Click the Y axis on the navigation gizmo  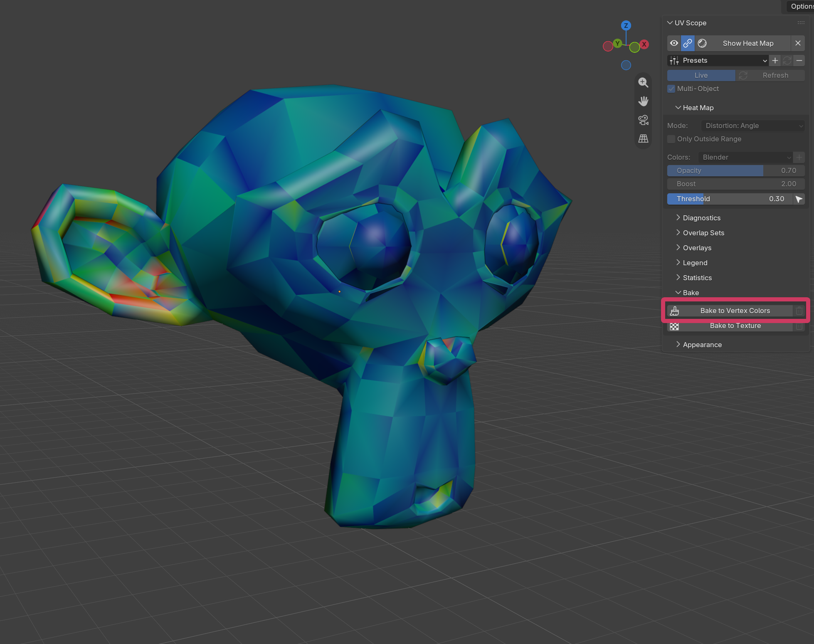coord(617,43)
